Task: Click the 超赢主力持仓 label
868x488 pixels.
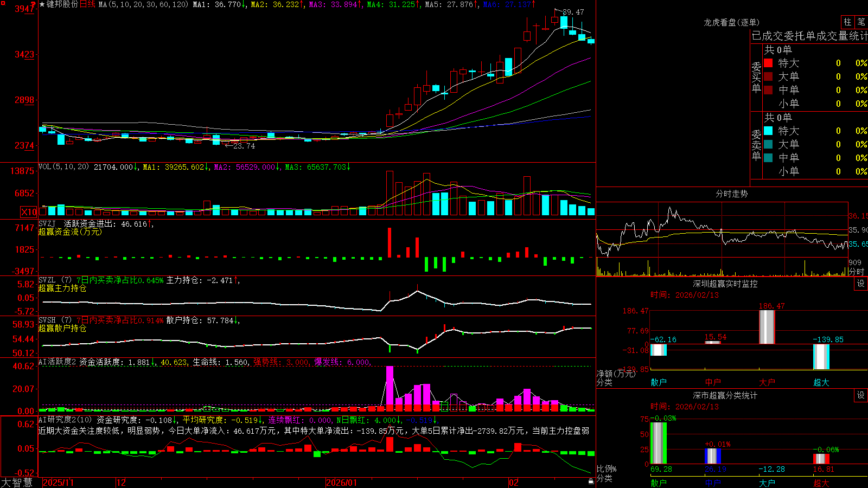Action: click(x=62, y=288)
